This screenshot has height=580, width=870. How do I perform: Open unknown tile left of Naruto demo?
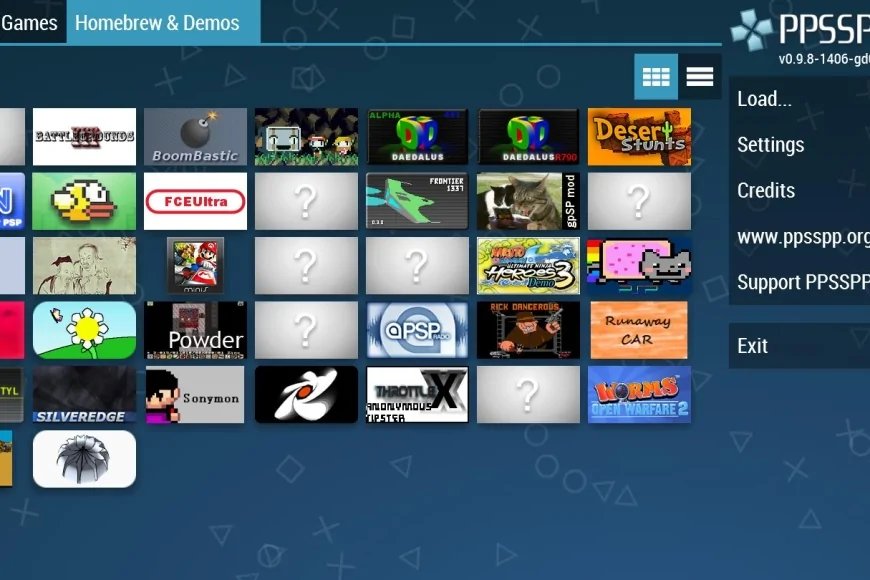coord(417,265)
